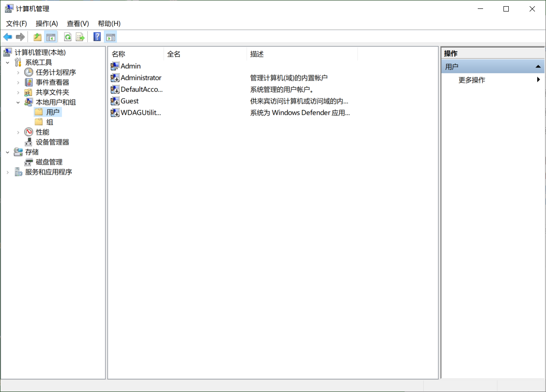The height and width of the screenshot is (392, 546).
Task: Select the 组 folder under local users
Action: coord(50,122)
